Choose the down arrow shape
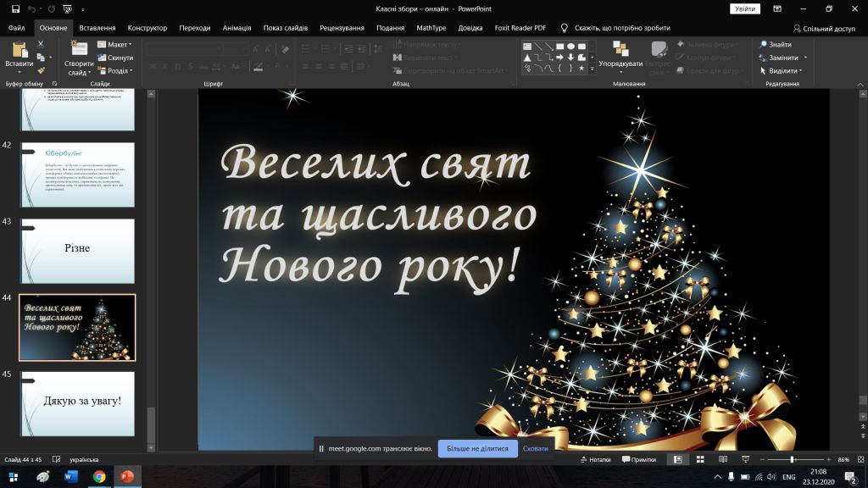868x488 pixels. pyautogui.click(x=570, y=58)
